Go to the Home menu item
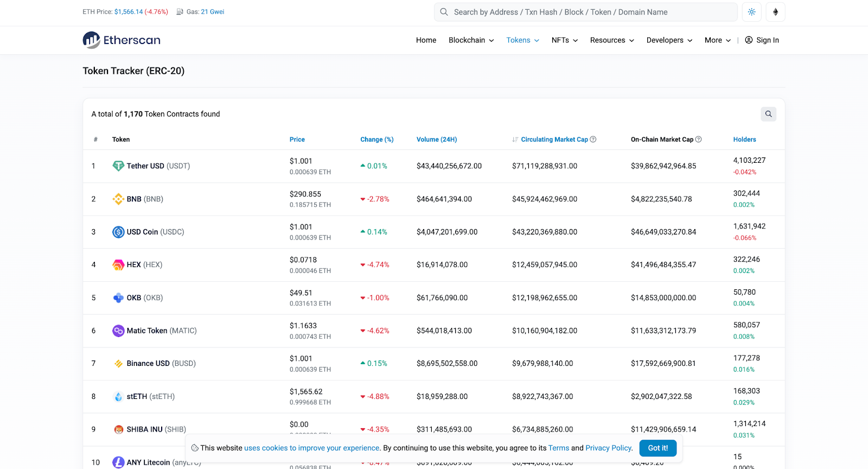The height and width of the screenshot is (469, 868). coord(426,40)
